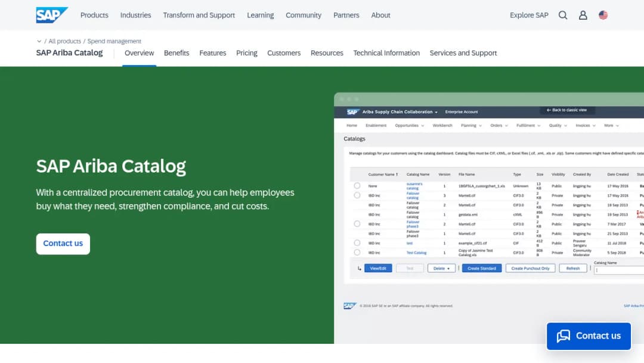
Task: Click Back to classic view
Action: 566,110
